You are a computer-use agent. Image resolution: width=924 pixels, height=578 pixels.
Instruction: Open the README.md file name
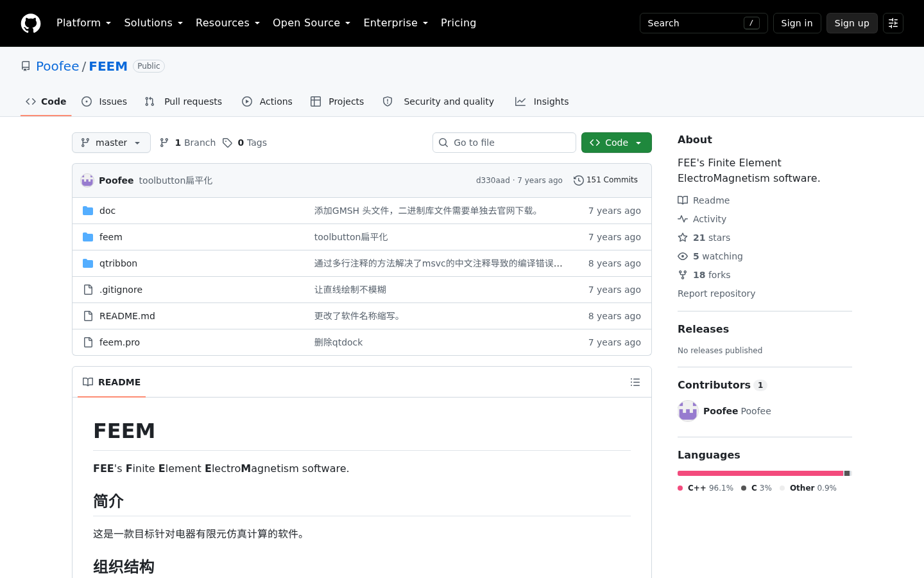coord(127,316)
